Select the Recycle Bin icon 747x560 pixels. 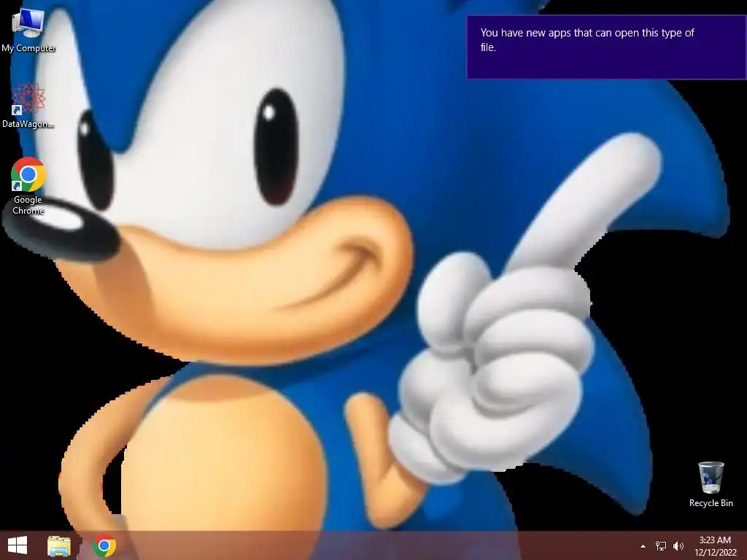click(x=711, y=484)
